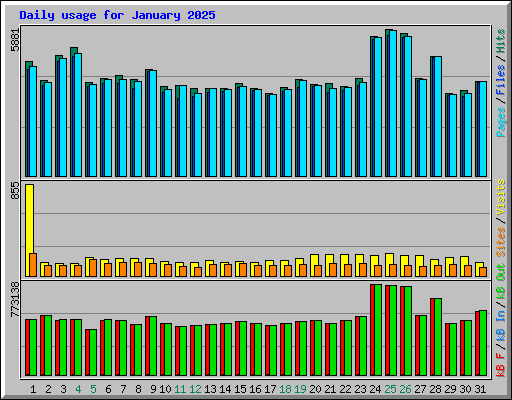Click the green day 18 label
This screenshot has width=512, height=400.
(285, 389)
